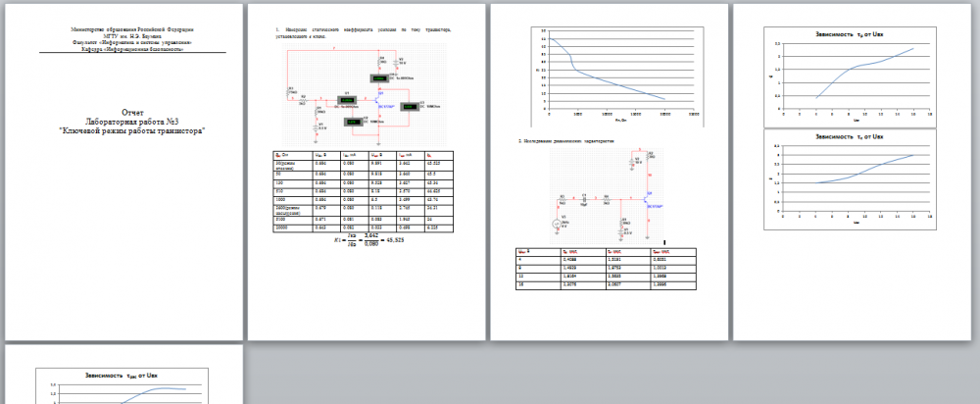The image size is (980, 404).
Task: Click the row starting with "16" in dynamic table
Action: [x=605, y=285]
